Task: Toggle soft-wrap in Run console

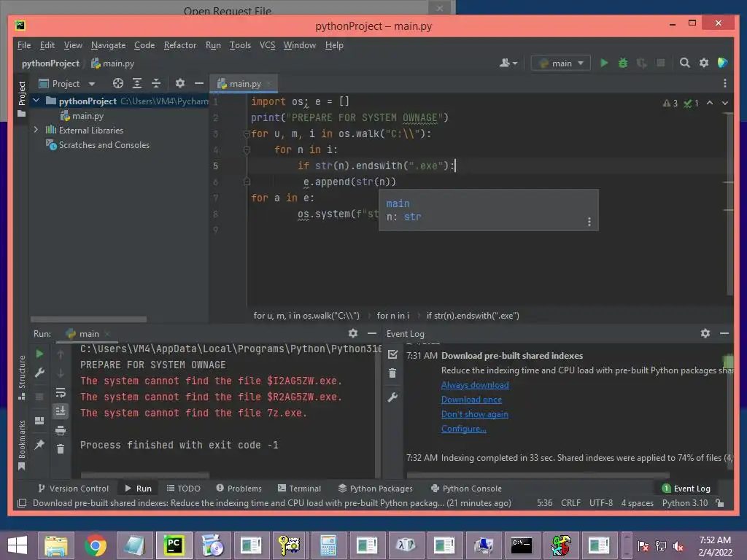Action: tap(61, 392)
